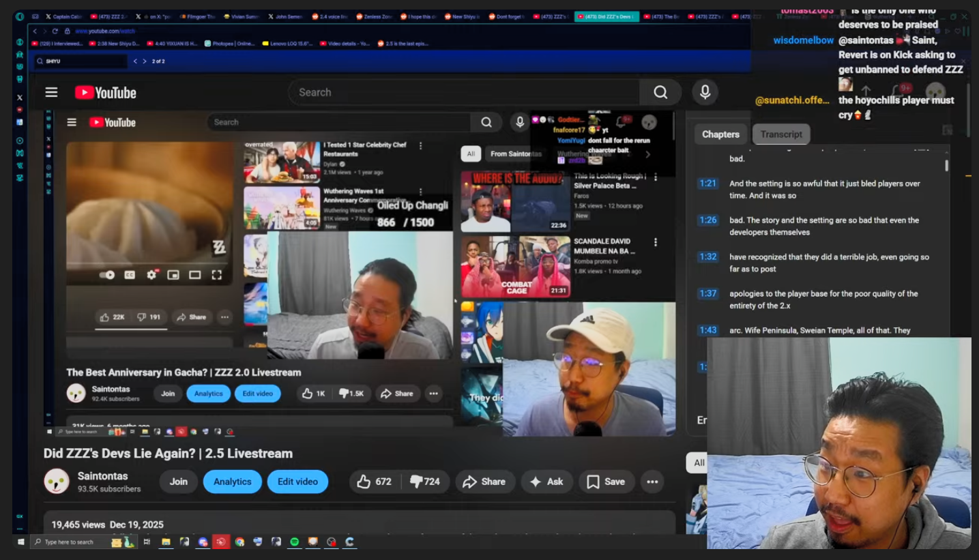Go to the outer YouTube logo home
The width and height of the screenshot is (979, 560).
coord(106,93)
